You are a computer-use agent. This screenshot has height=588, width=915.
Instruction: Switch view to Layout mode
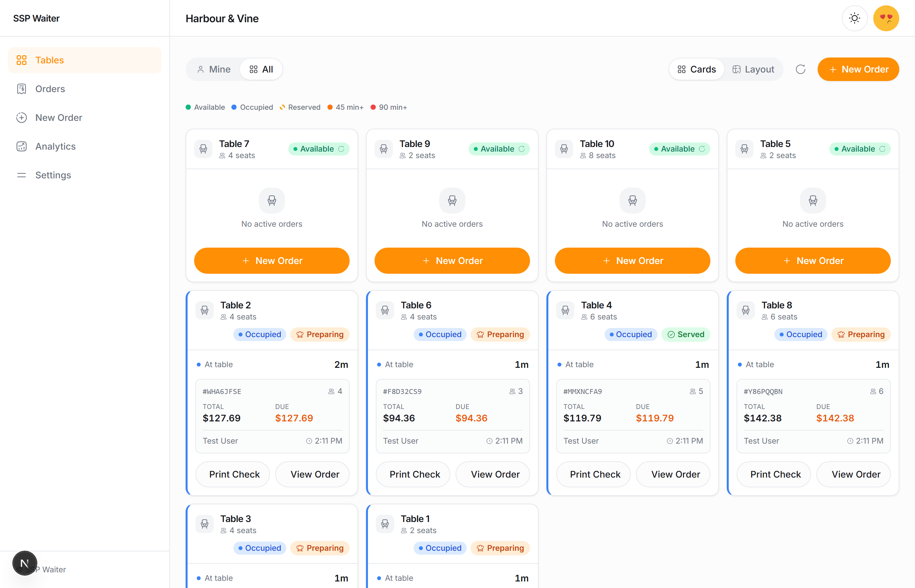(x=753, y=69)
